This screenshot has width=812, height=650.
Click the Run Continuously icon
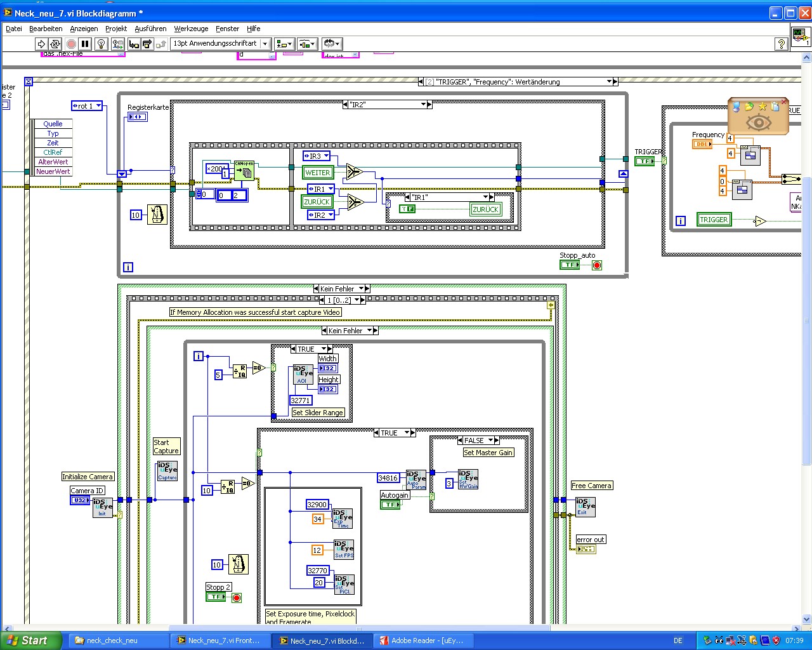pos(55,44)
